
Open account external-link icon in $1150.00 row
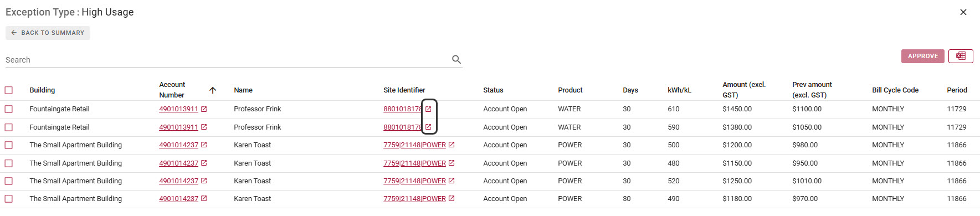204,163
